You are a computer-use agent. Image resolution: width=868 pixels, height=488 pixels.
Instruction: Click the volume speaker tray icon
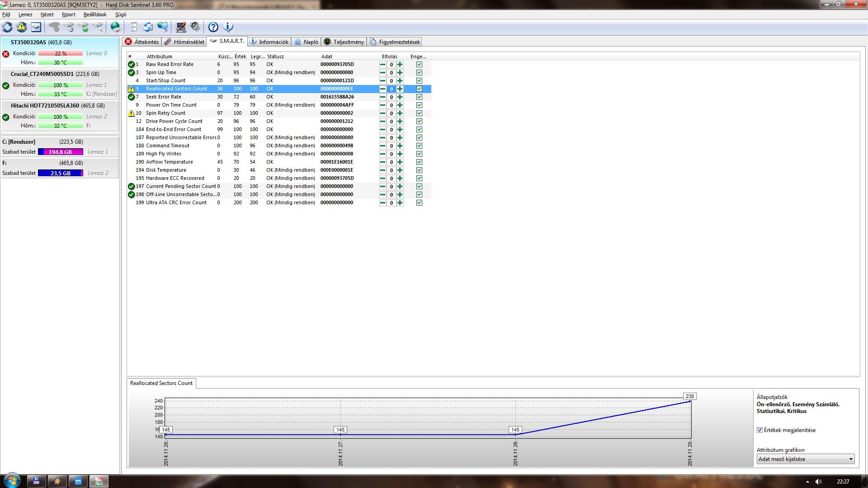[819, 482]
